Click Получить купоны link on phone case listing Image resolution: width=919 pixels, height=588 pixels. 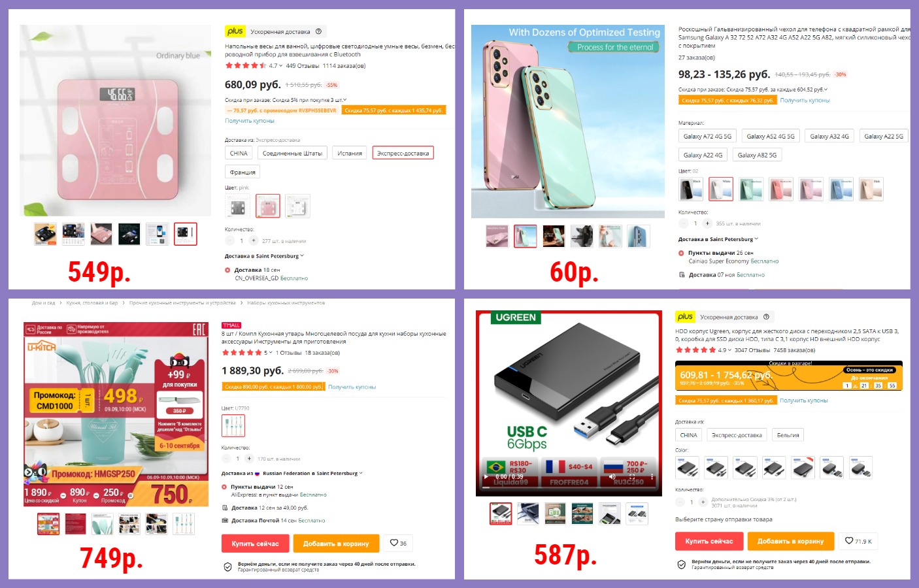tap(805, 101)
